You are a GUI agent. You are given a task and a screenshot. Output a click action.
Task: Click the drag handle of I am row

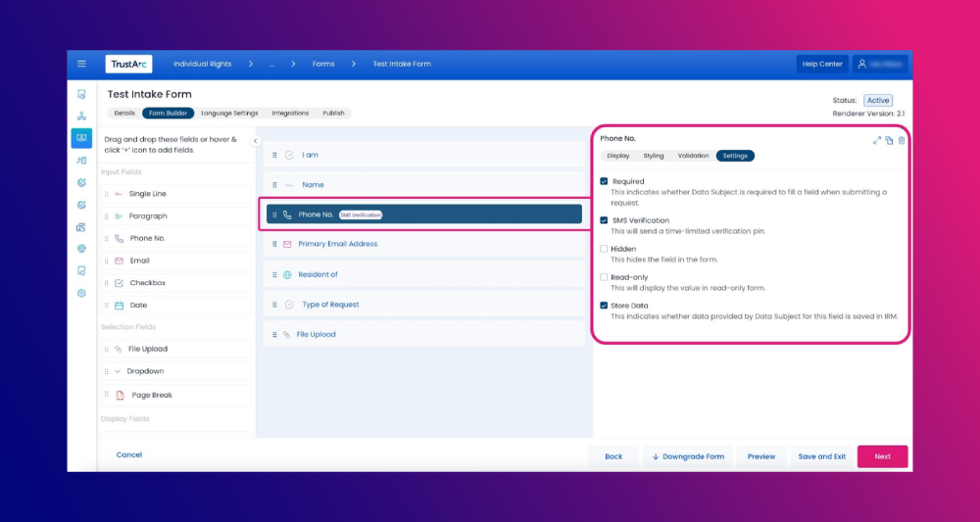click(274, 155)
